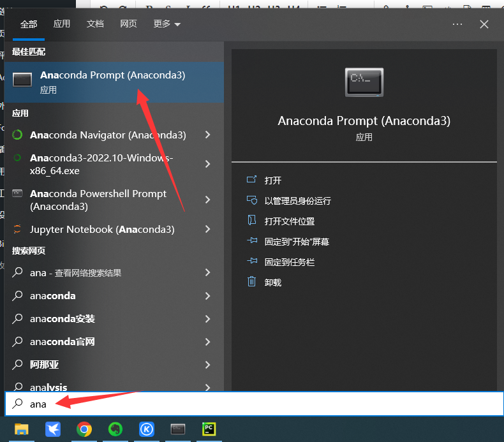The width and height of the screenshot is (504, 442).
Task: Click the search icon beside 'anaconda' suggestion
Action: tap(17, 296)
